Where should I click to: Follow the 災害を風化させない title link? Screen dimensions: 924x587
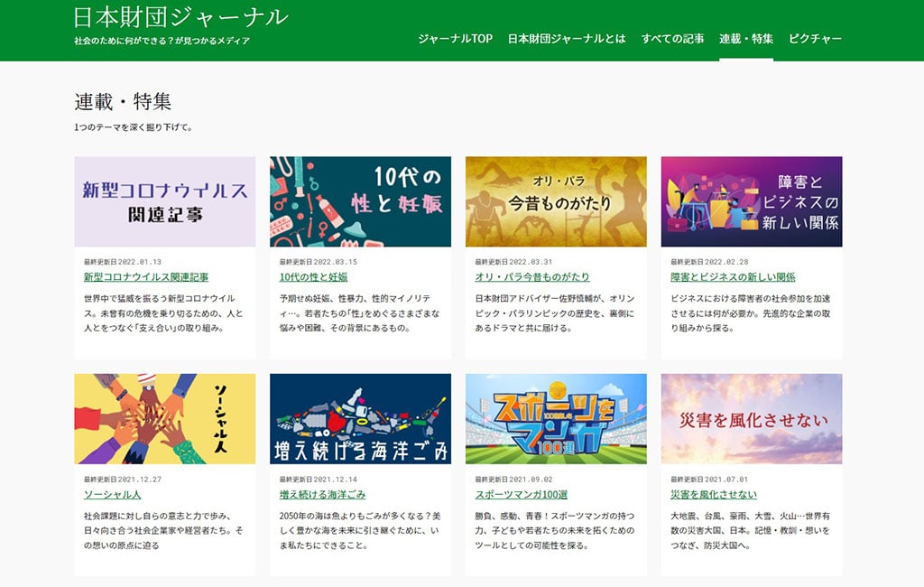click(x=714, y=495)
